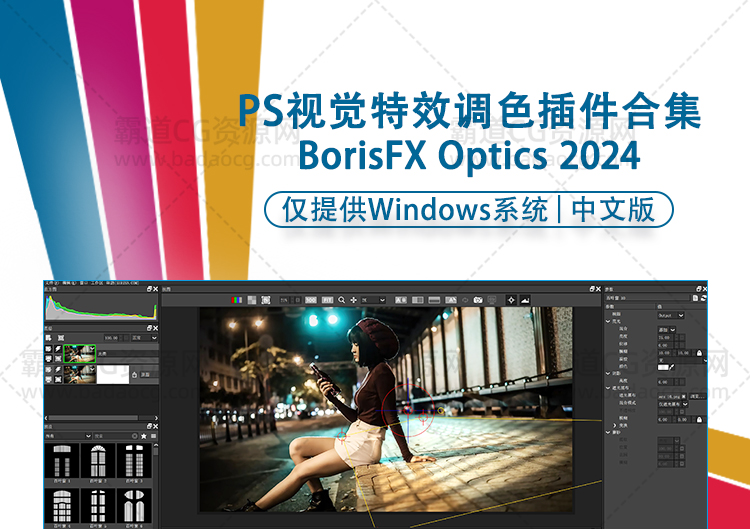Image resolution: width=750 pixels, height=529 pixels.
Task: Click the reset arrows icon in parameters panel
Action: (703, 298)
